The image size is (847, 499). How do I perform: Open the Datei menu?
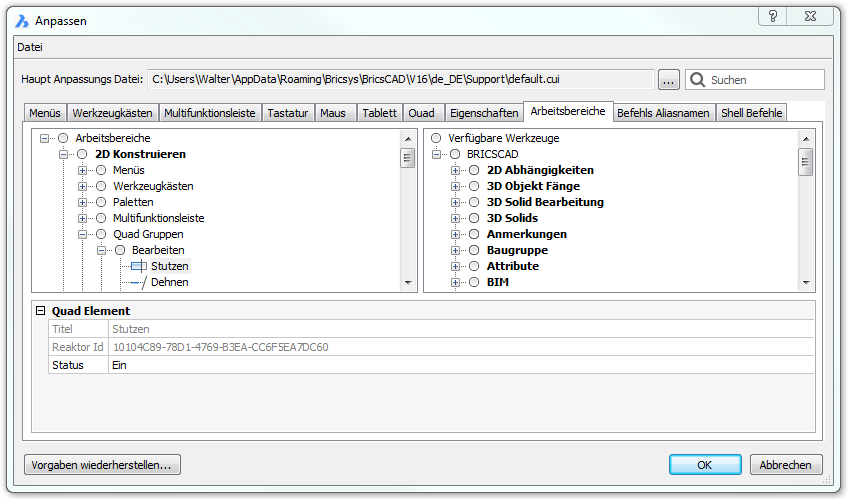[x=30, y=47]
